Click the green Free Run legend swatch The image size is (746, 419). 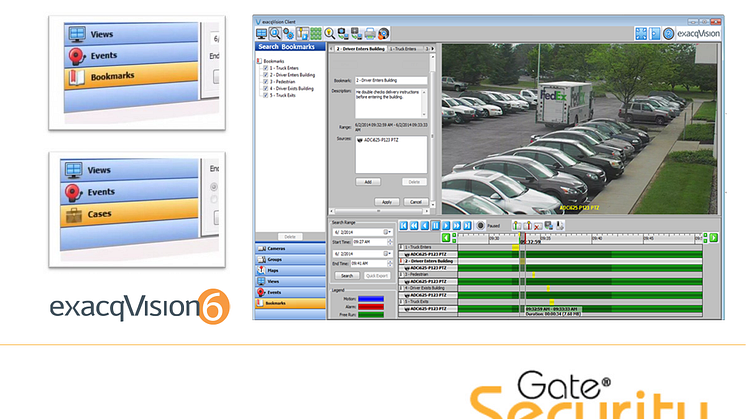371,314
